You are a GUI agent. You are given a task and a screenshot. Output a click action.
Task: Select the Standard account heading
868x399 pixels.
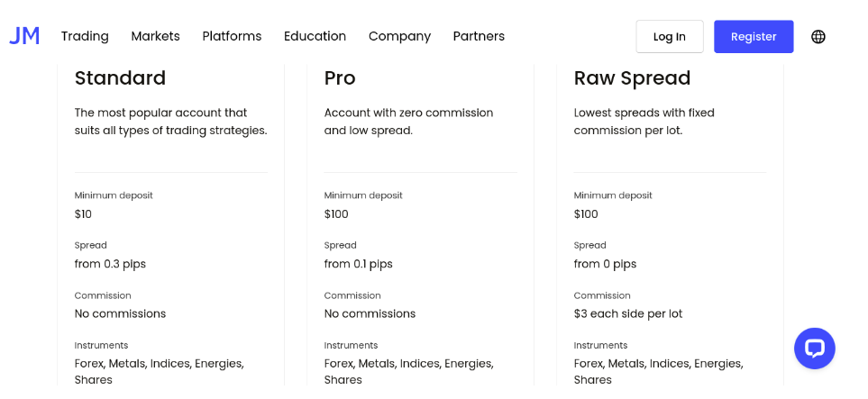coord(120,78)
